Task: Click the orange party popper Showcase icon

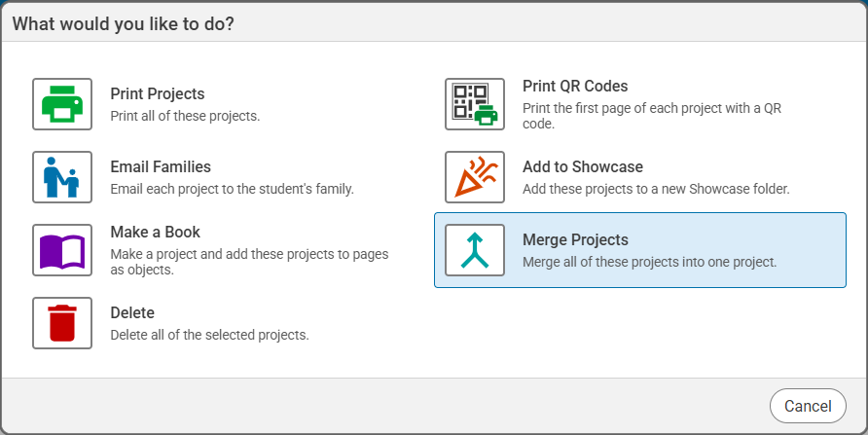Action: click(475, 177)
